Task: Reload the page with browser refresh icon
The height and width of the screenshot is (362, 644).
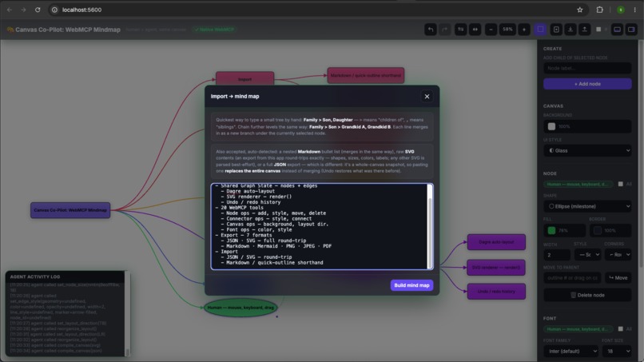Action: pos(38,10)
